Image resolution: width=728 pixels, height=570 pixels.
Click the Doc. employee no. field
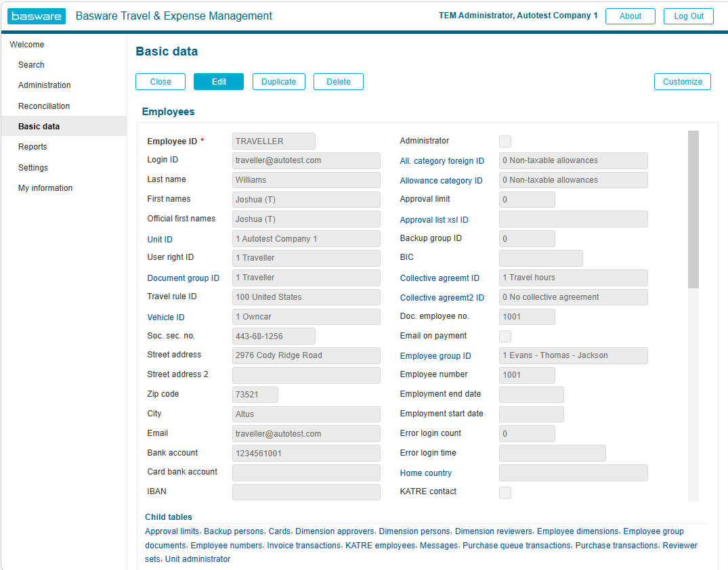click(527, 317)
